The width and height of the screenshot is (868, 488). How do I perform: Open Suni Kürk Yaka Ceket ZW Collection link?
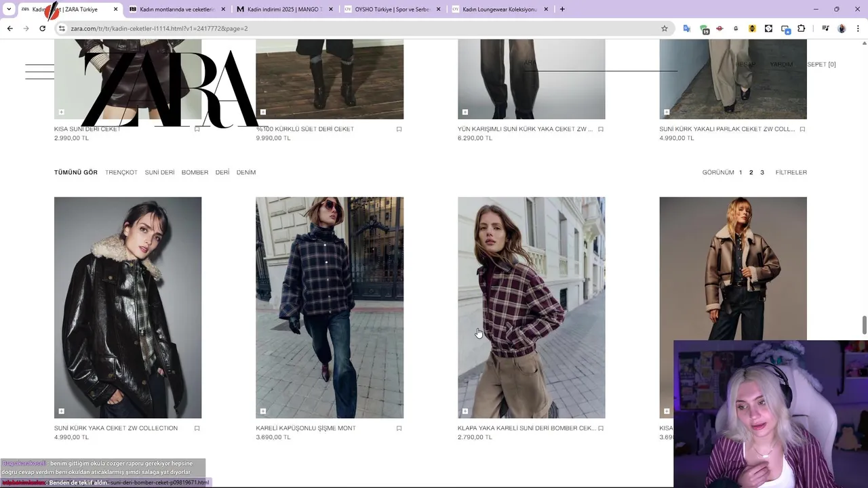coord(116,428)
